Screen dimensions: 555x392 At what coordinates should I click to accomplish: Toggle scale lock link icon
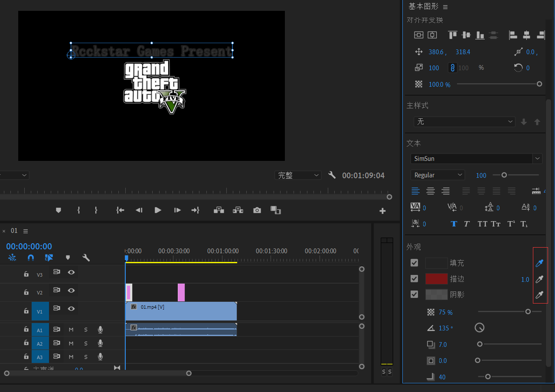point(452,68)
